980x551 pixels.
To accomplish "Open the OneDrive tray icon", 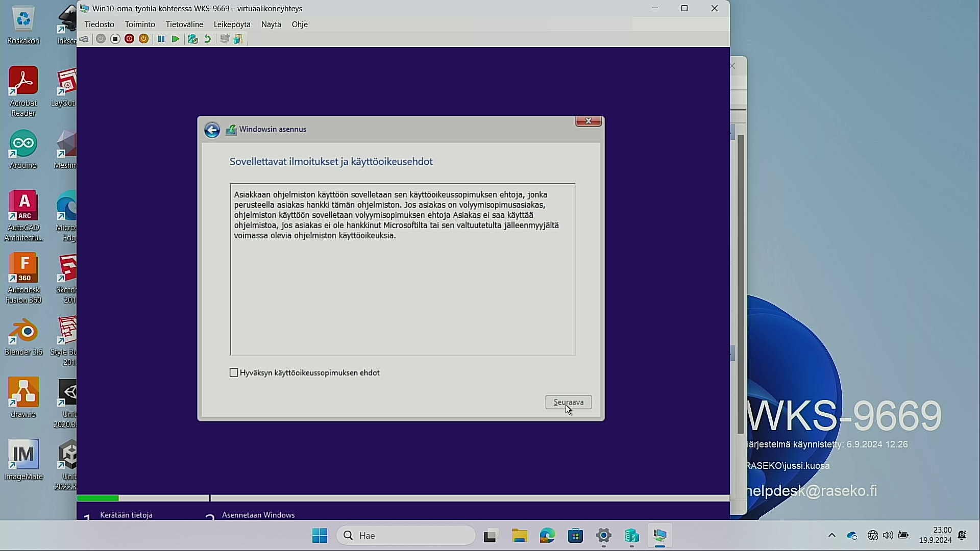I will 852,536.
